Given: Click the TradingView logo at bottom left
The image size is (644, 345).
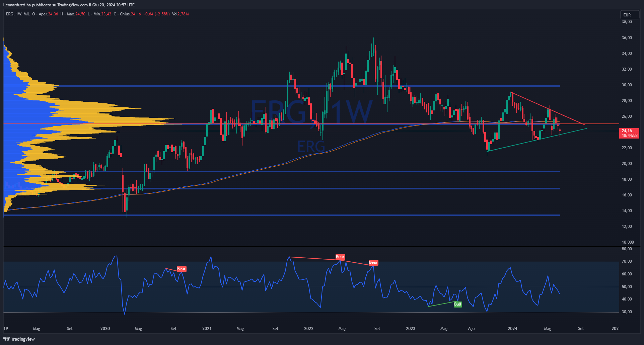Looking at the screenshot, I should coord(19,339).
